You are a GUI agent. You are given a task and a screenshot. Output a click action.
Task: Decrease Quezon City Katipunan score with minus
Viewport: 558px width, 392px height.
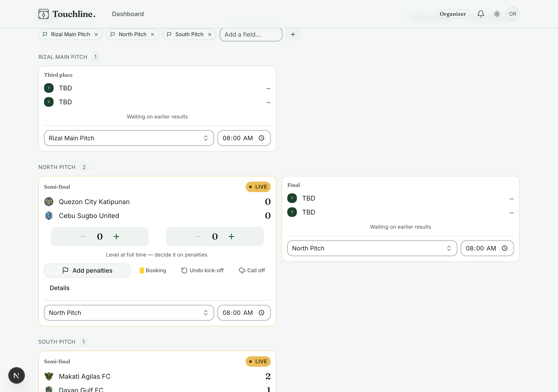point(83,236)
